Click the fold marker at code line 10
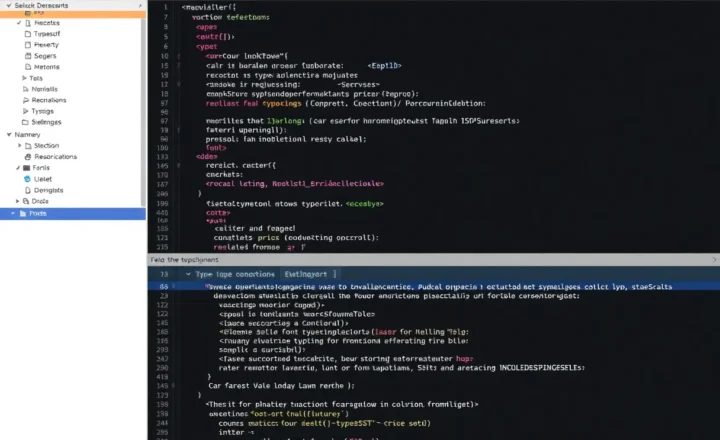Viewport: 720px width, 440px height. [179, 56]
